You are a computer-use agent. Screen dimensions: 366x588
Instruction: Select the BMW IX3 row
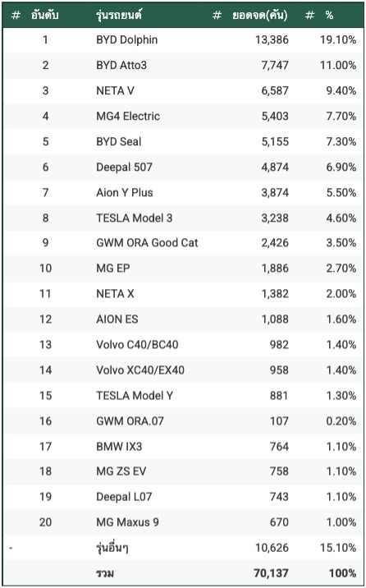tap(183, 447)
